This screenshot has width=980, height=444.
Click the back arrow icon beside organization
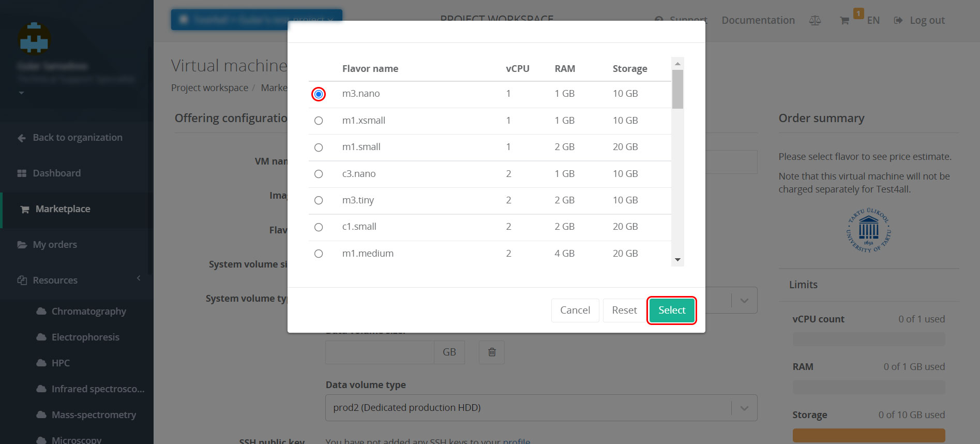22,138
